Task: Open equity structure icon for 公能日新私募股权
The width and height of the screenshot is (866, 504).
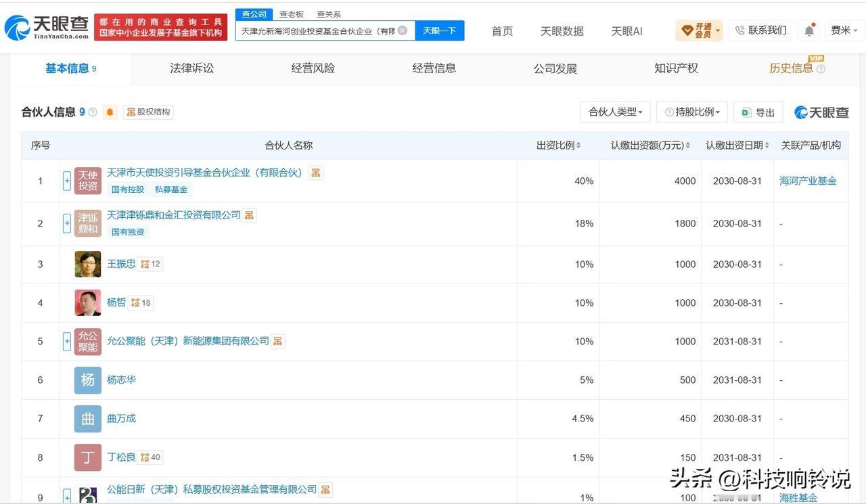Action: coord(325,489)
